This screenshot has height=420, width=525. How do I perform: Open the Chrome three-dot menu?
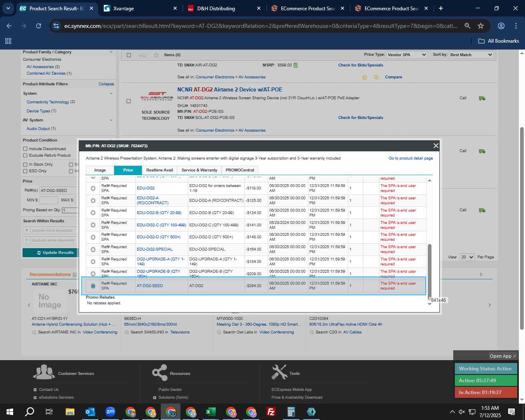516,26
